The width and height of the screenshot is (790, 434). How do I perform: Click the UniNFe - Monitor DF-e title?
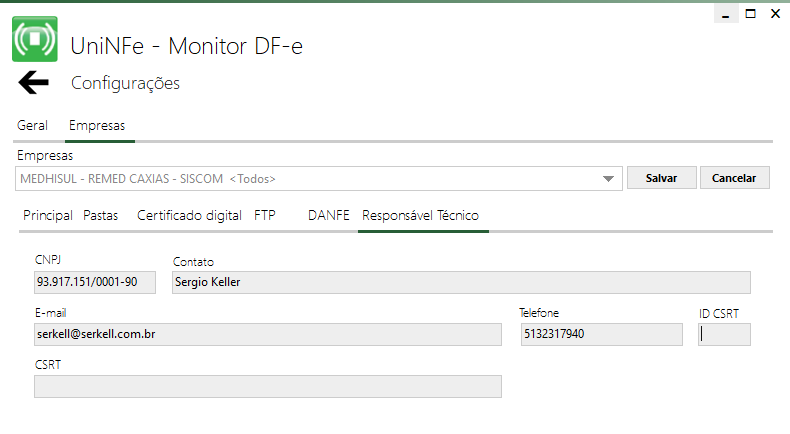186,46
